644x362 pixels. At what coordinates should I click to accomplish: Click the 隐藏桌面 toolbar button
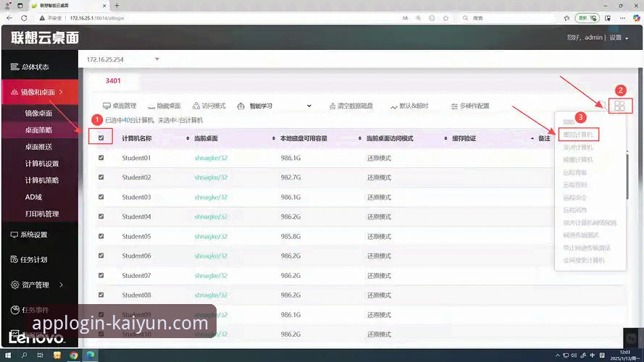pos(164,106)
